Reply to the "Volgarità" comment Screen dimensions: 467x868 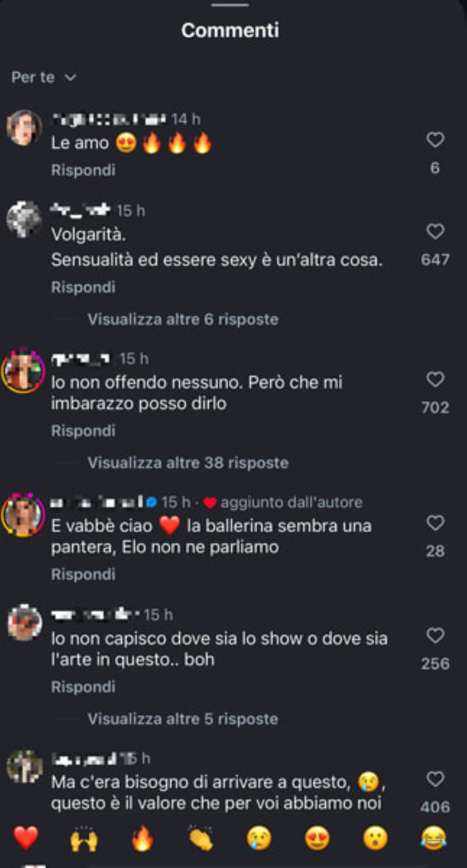(x=83, y=287)
